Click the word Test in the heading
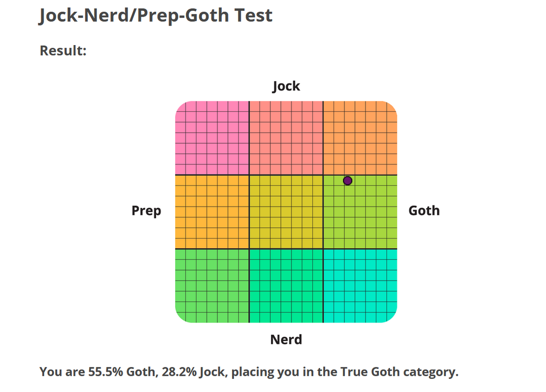The width and height of the screenshot is (546, 392). coord(253,16)
